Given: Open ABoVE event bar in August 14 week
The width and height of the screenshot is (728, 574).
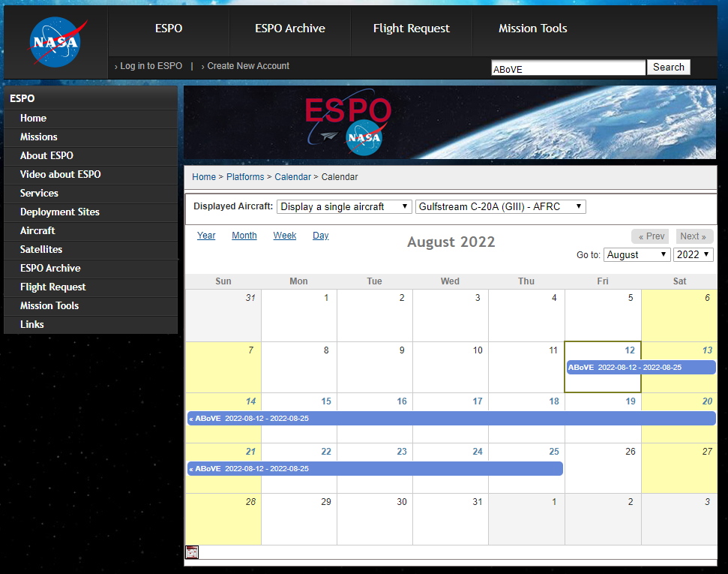Looking at the screenshot, I should click(451, 418).
